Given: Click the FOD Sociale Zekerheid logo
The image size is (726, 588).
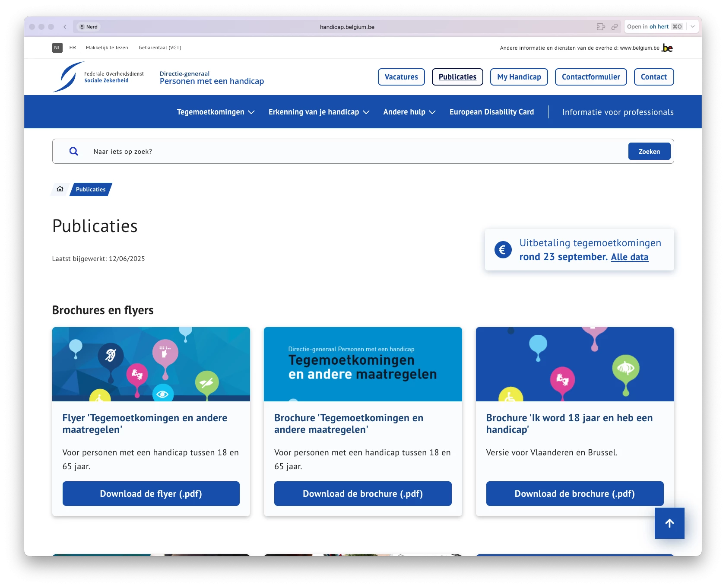Looking at the screenshot, I should tap(98, 77).
